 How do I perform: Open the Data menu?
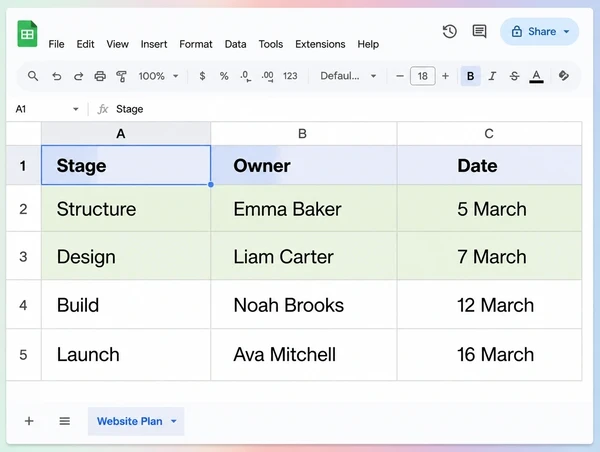235,44
